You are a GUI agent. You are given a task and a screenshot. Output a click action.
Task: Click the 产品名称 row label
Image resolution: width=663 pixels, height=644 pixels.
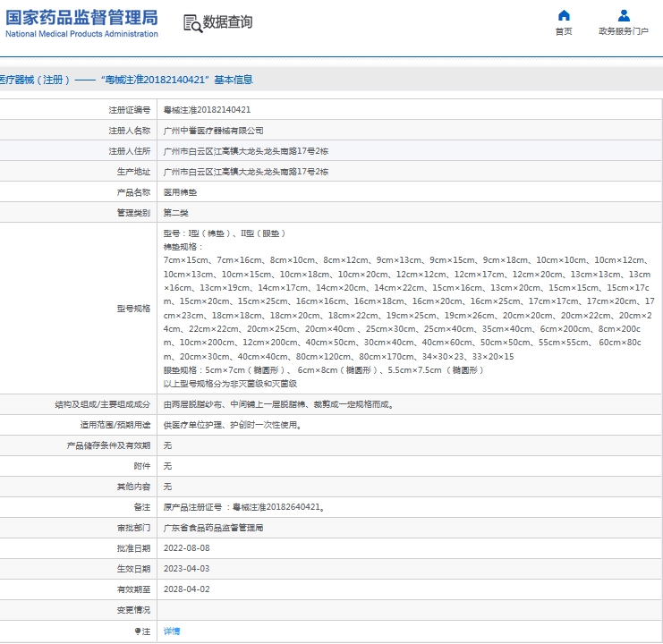point(133,192)
